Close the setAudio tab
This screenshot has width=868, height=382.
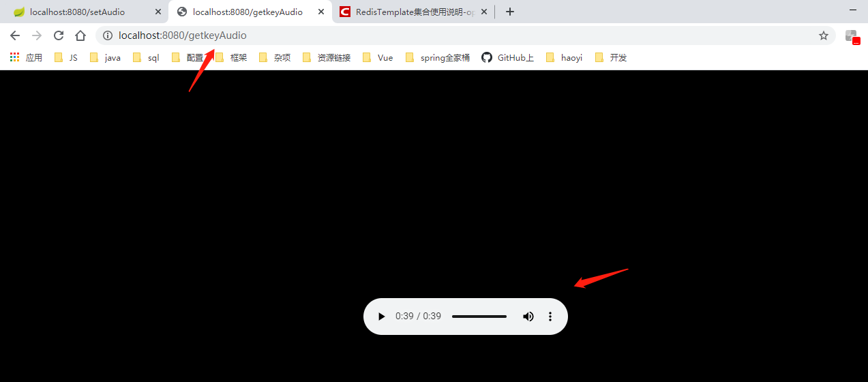click(158, 12)
